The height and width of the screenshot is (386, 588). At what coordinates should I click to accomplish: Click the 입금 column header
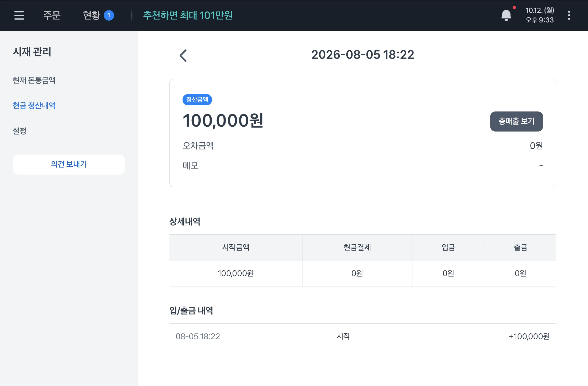(448, 247)
